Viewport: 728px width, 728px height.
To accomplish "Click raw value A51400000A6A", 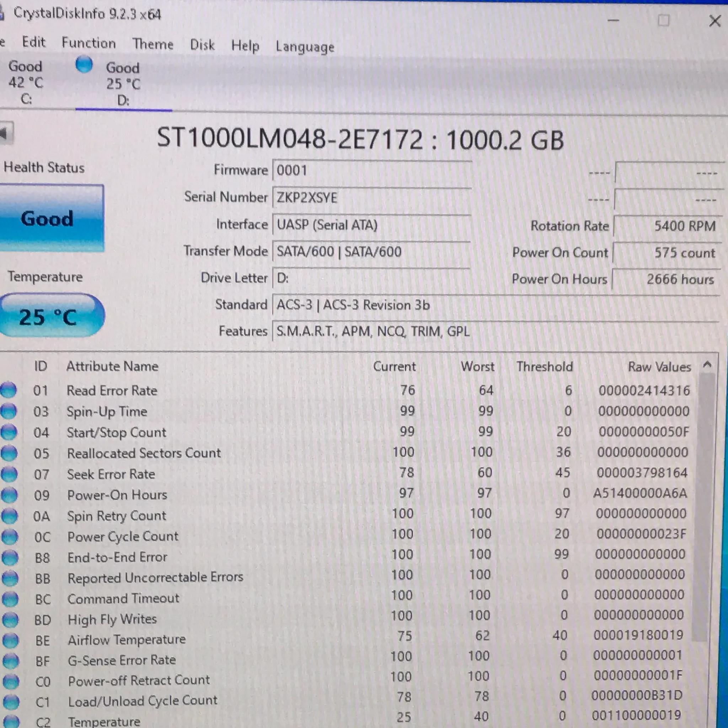I will click(x=640, y=493).
